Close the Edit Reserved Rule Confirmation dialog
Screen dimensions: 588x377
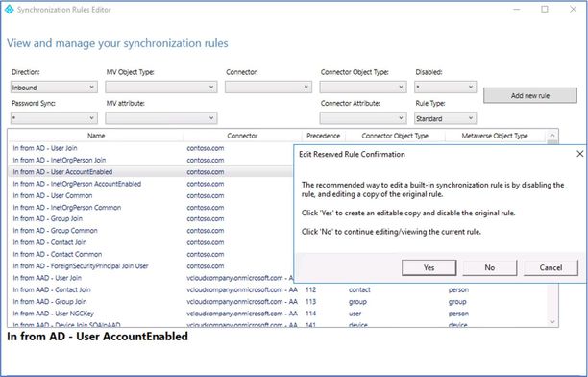click(579, 154)
